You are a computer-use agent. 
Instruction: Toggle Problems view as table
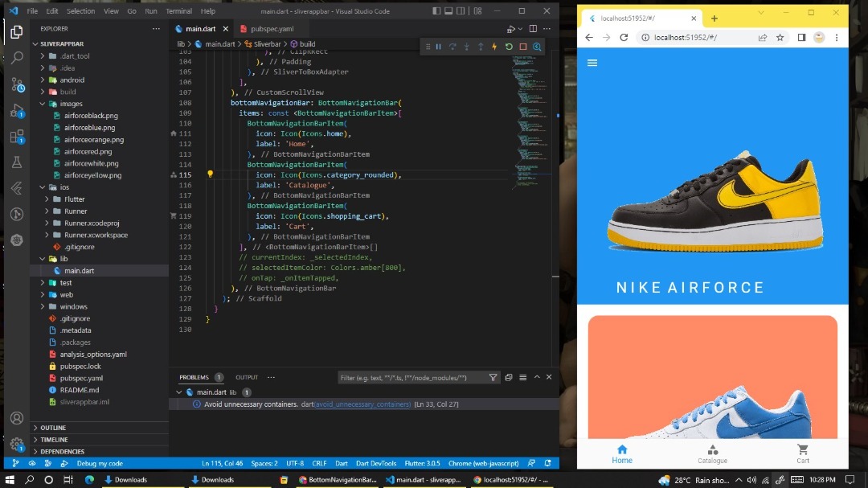pos(522,377)
